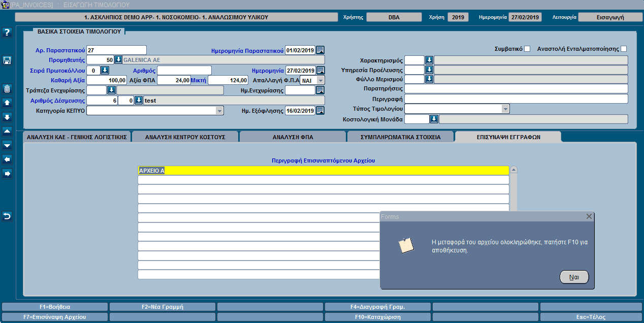
Task: Click the F10=Καταχώριση button
Action: [377, 317]
